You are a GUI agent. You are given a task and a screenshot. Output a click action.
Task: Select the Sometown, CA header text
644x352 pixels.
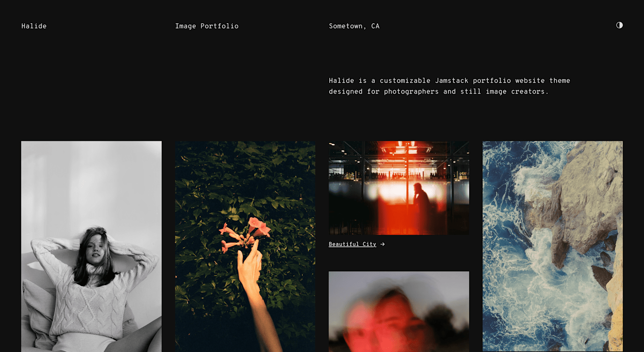point(354,26)
